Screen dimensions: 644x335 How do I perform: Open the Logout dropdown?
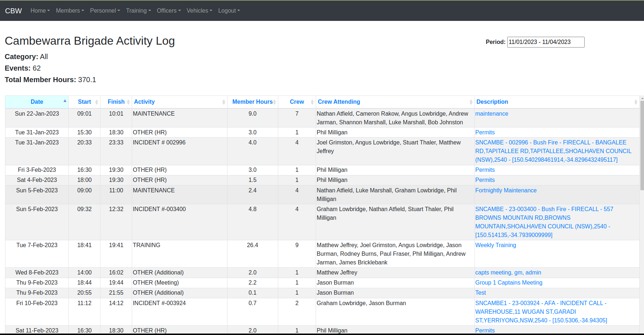pos(229,11)
